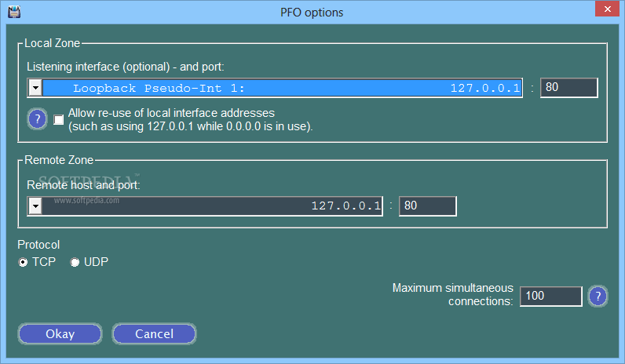Discard changes with the Cancel button
This screenshot has width=625, height=364.
click(154, 333)
